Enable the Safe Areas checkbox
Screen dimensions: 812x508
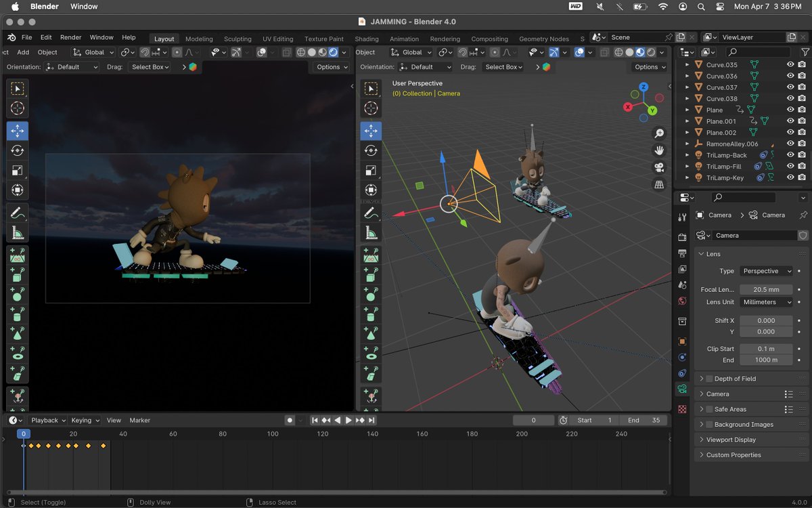[x=709, y=409]
